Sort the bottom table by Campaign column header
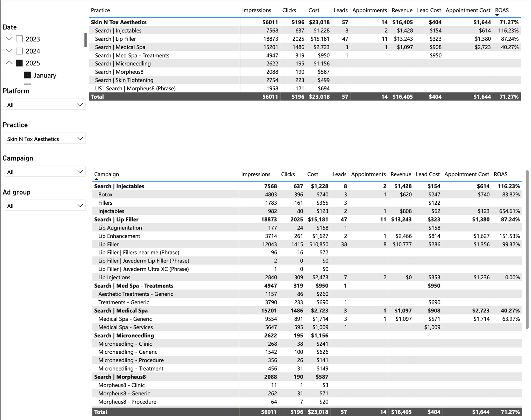This screenshot has width=531, height=420. pyautogui.click(x=107, y=174)
